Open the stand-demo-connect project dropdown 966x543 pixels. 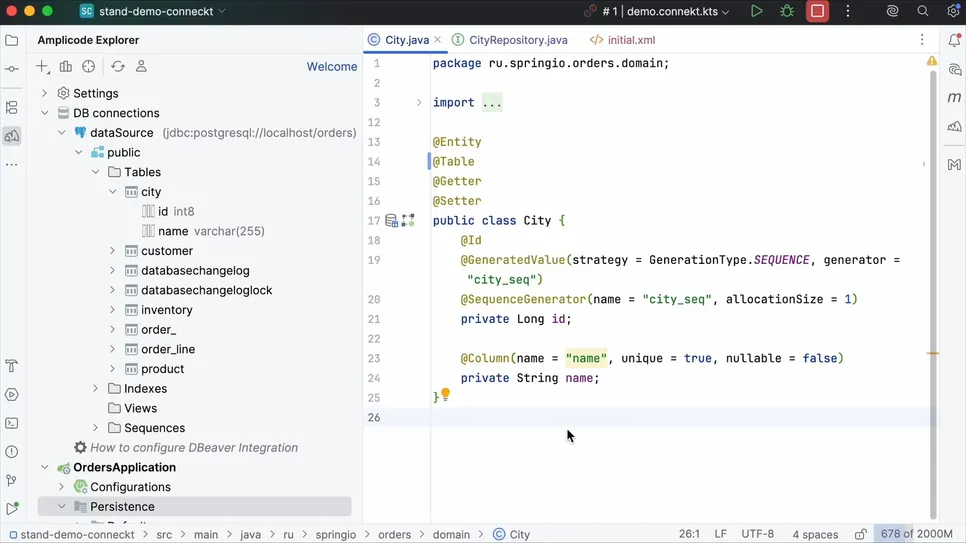[153, 12]
